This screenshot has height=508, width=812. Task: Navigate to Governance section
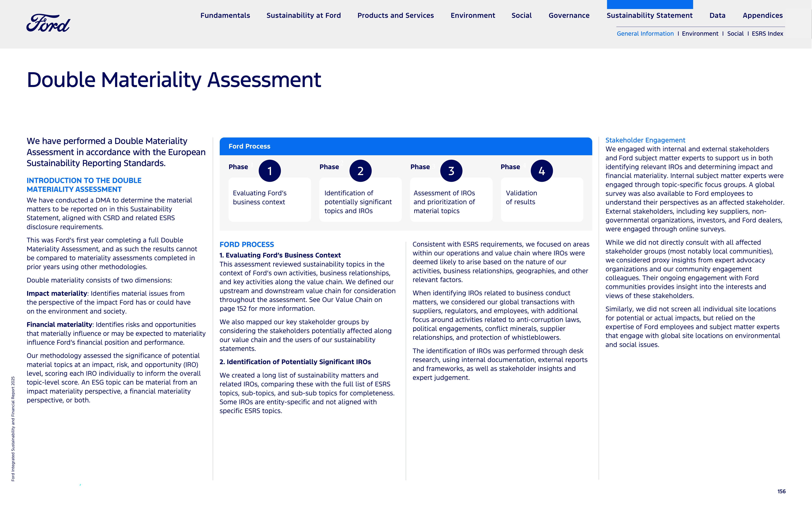pyautogui.click(x=569, y=15)
